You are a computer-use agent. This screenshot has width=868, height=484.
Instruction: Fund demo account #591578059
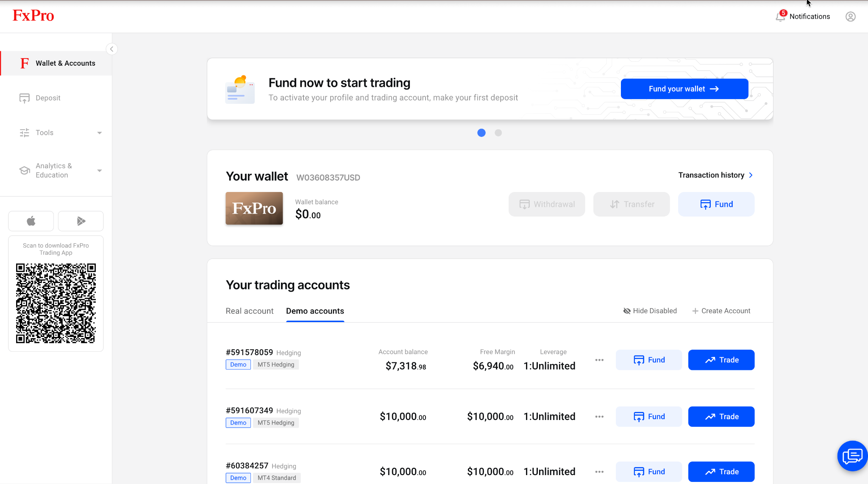click(649, 360)
